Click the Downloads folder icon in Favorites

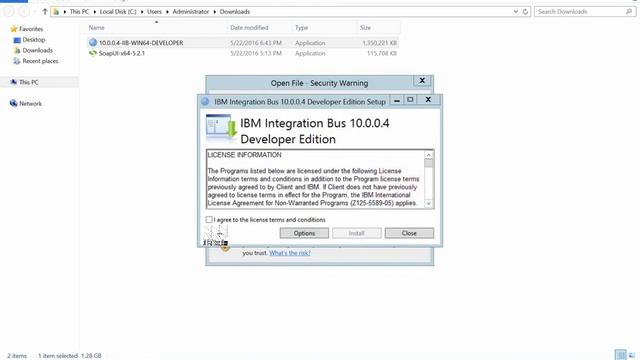coord(17,50)
